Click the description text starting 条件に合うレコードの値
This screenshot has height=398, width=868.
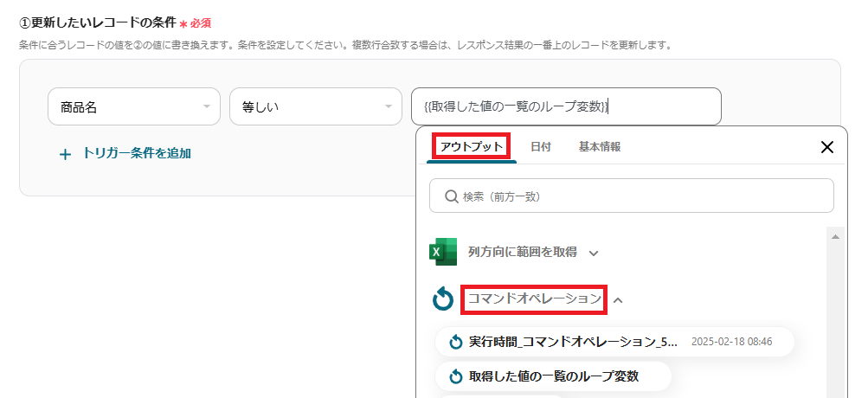(x=345, y=45)
